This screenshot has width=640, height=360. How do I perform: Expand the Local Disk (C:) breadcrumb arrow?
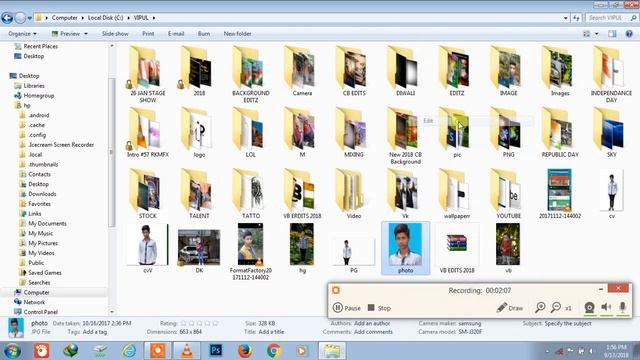[129, 18]
